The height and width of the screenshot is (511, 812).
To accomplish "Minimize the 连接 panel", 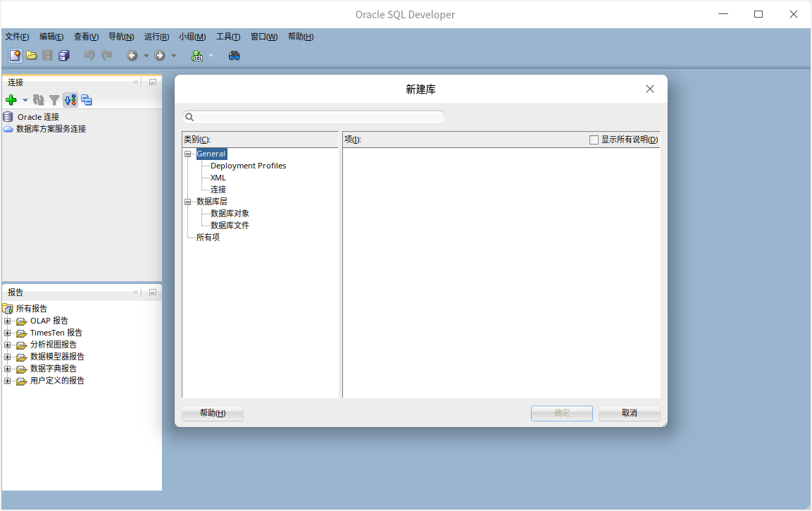I will [153, 82].
